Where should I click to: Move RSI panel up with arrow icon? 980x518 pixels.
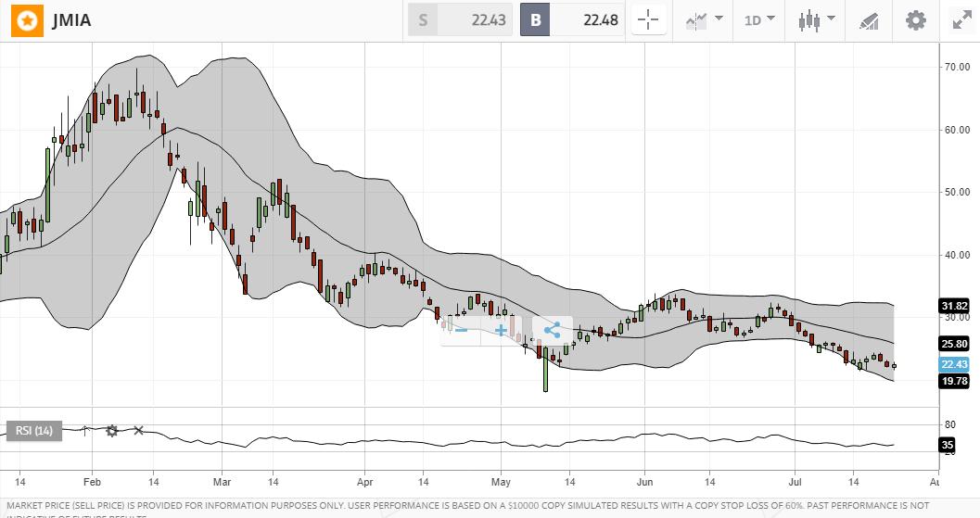click(x=85, y=431)
